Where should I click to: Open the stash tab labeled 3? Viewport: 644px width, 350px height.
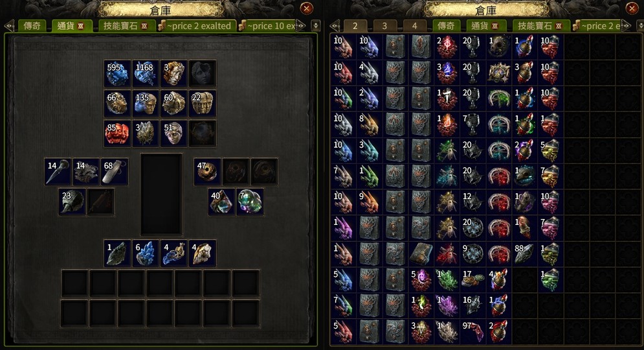pos(384,26)
